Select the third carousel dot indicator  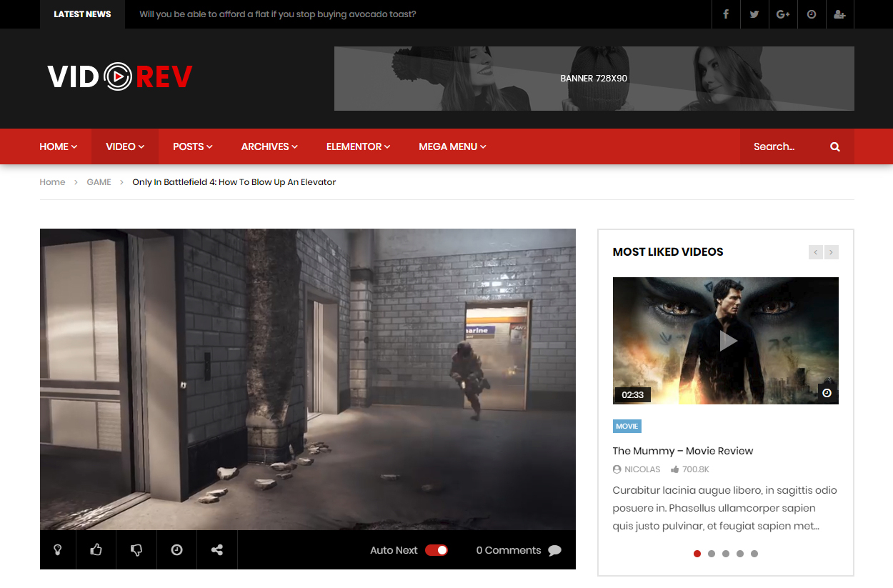tap(726, 554)
